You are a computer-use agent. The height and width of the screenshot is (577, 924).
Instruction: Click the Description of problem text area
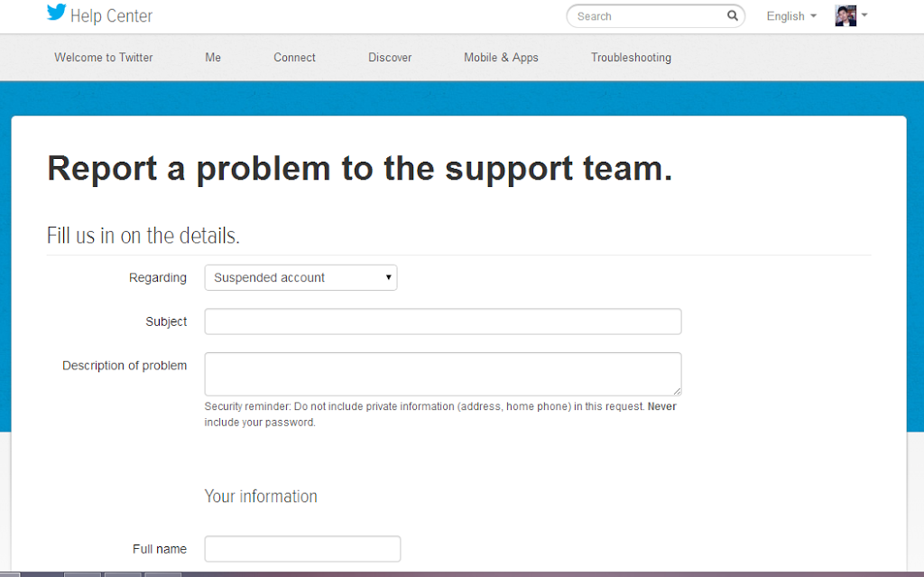(442, 374)
